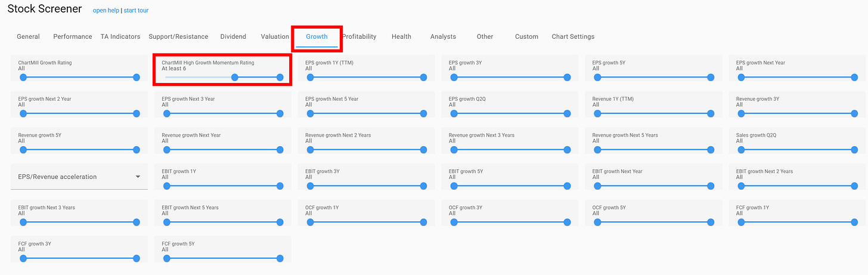868x275 pixels.
Task: Open the Other tab
Action: click(x=485, y=36)
